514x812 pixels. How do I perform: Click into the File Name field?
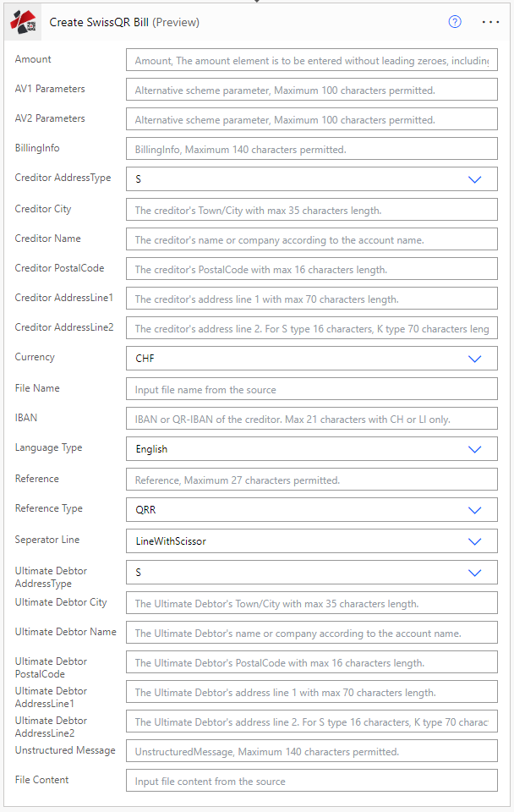(x=311, y=389)
